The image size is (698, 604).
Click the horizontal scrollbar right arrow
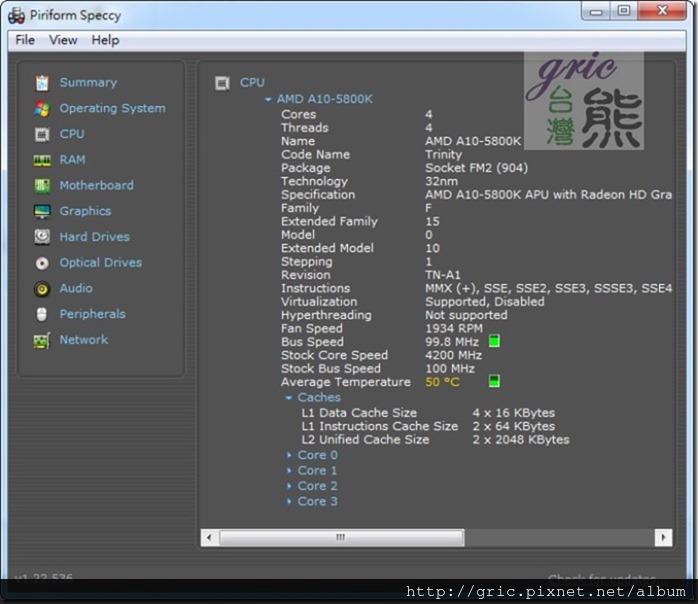(x=663, y=538)
